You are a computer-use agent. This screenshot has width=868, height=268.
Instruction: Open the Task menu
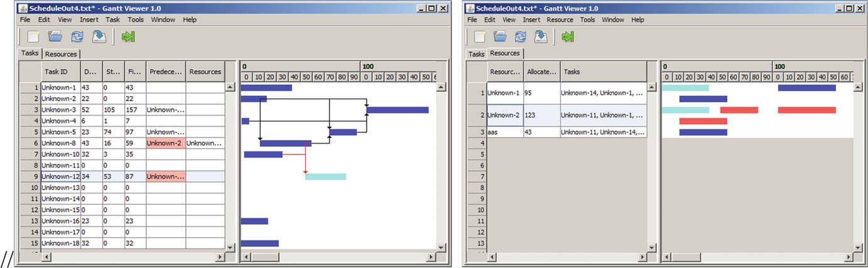pos(112,19)
